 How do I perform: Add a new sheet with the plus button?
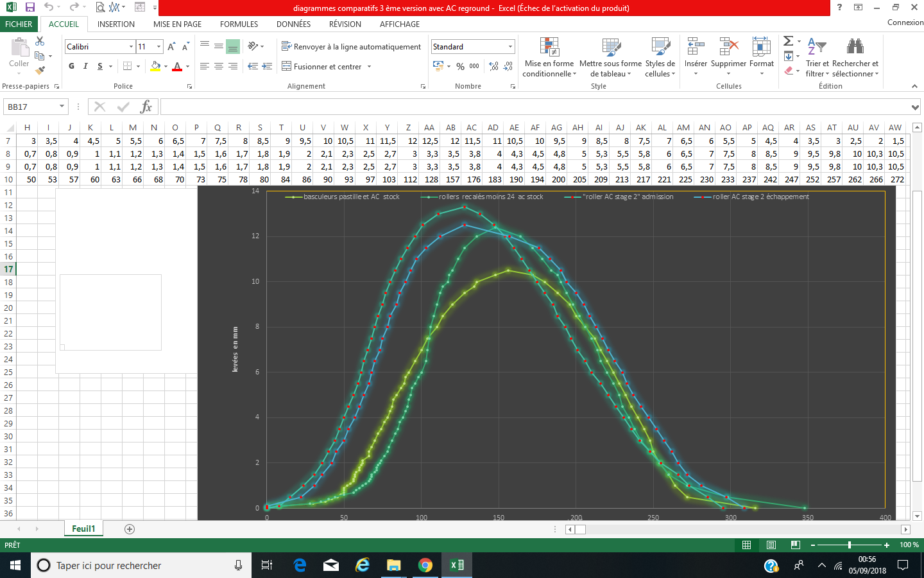tap(130, 529)
